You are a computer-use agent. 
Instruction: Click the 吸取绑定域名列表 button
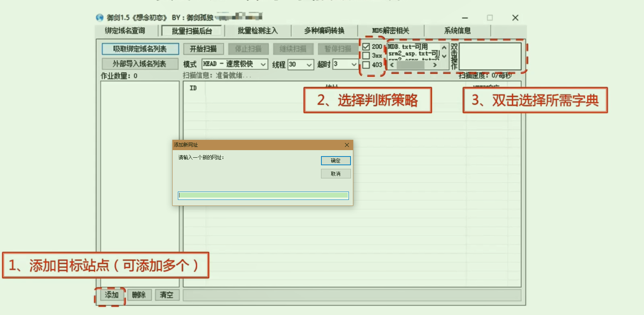(x=140, y=49)
